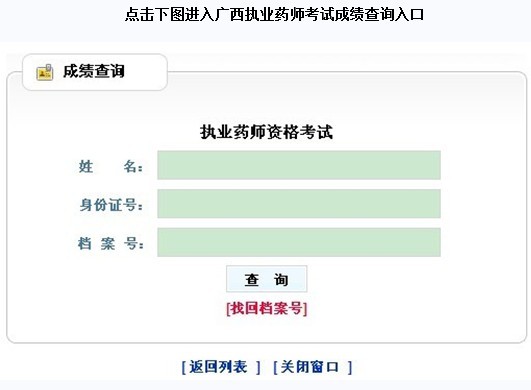
Task: Click the closing bracket after 关闭窗口
Action: pos(350,367)
